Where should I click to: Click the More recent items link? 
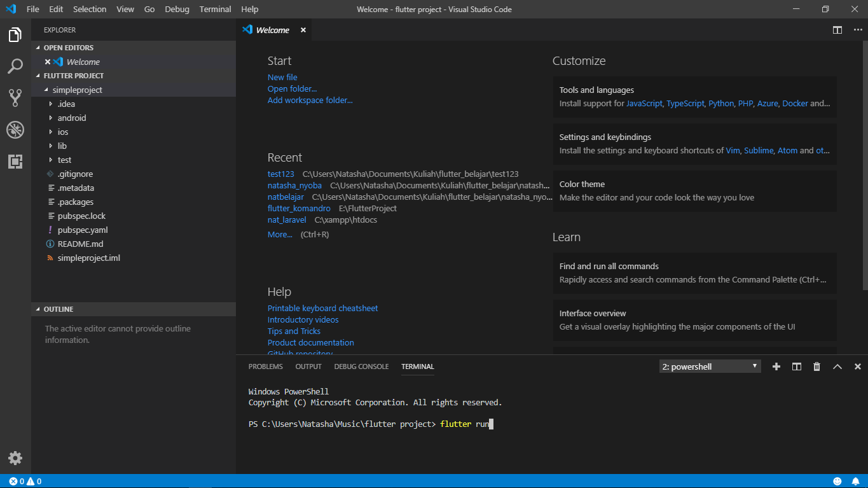280,234
